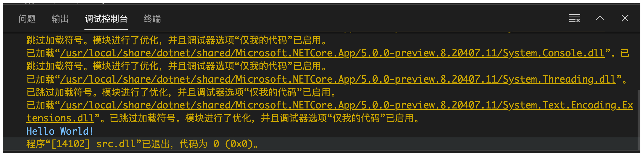644x159 pixels.
Task: Clear the debug console output
Action: coord(574,18)
